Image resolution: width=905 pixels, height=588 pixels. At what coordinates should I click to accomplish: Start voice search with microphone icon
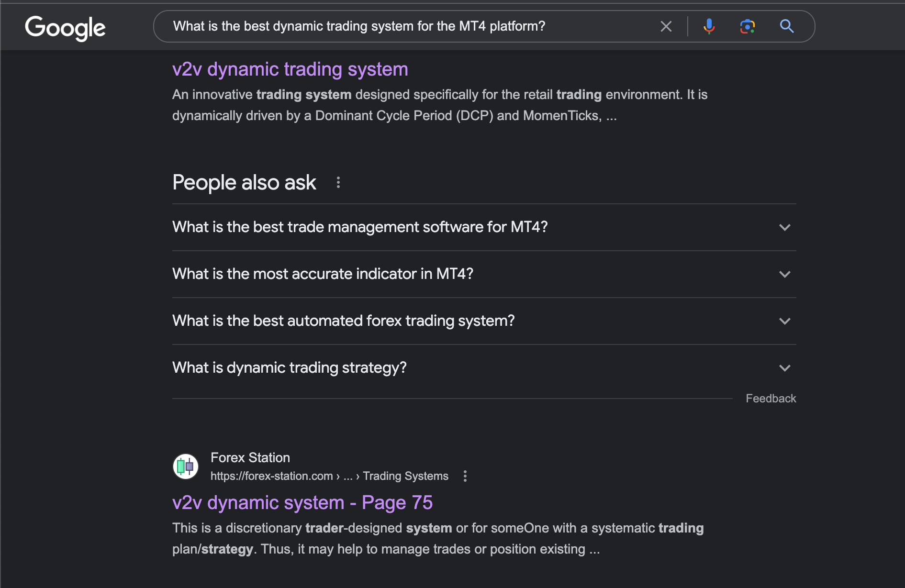click(709, 26)
